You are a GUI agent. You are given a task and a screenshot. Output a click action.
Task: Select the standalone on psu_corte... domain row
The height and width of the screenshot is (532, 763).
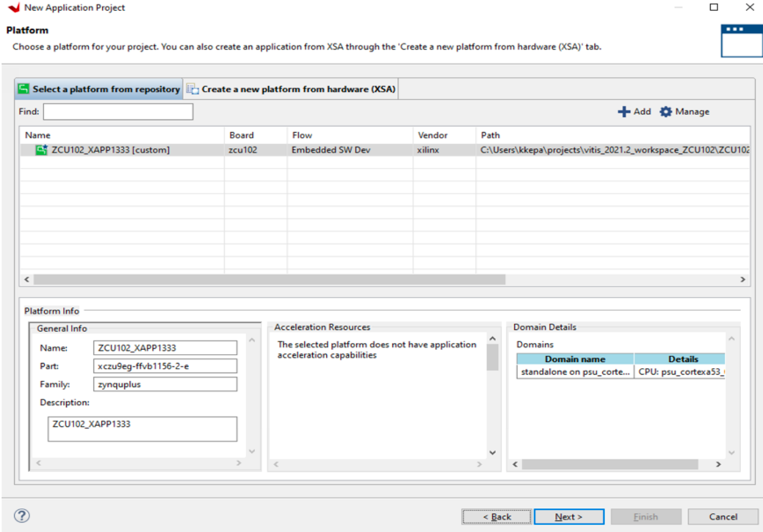pos(575,372)
